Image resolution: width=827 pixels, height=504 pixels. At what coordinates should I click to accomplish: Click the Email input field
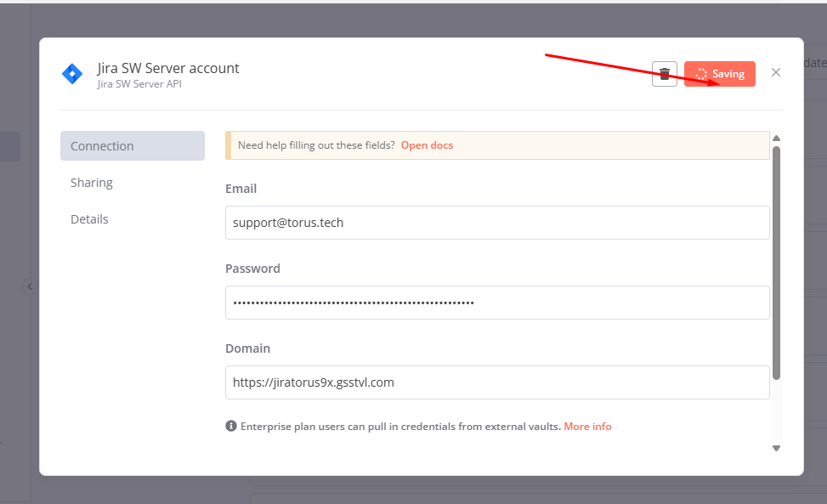pos(497,223)
